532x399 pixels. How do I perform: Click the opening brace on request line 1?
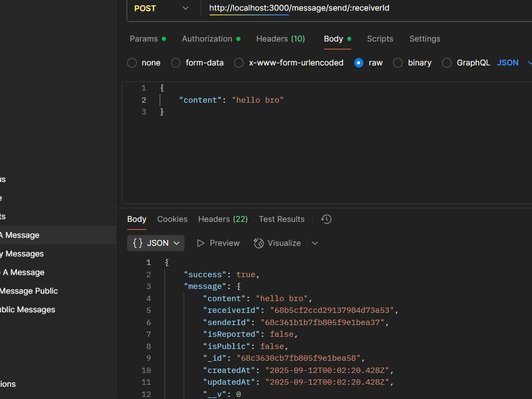pos(162,88)
